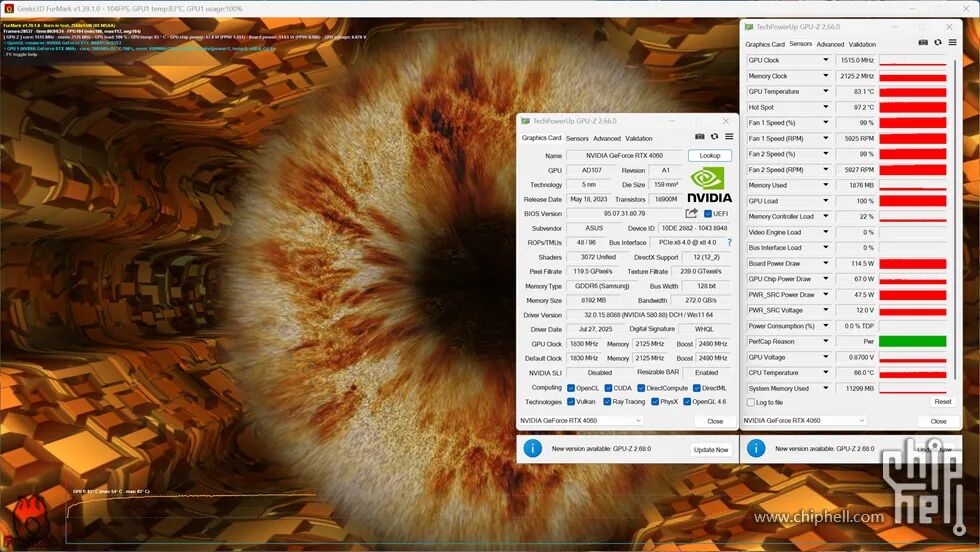The width and height of the screenshot is (980, 552).
Task: Click the screenshot camera icon in Graphics Card window
Action: [699, 137]
